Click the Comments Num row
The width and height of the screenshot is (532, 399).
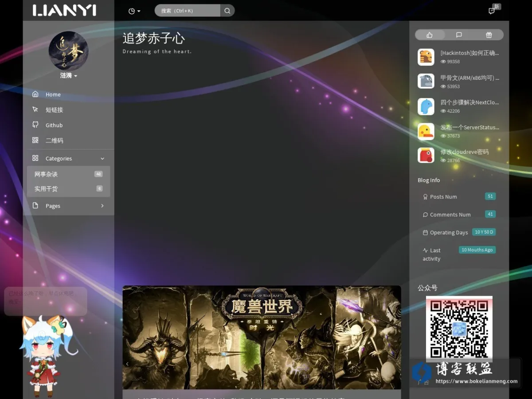[459, 215]
